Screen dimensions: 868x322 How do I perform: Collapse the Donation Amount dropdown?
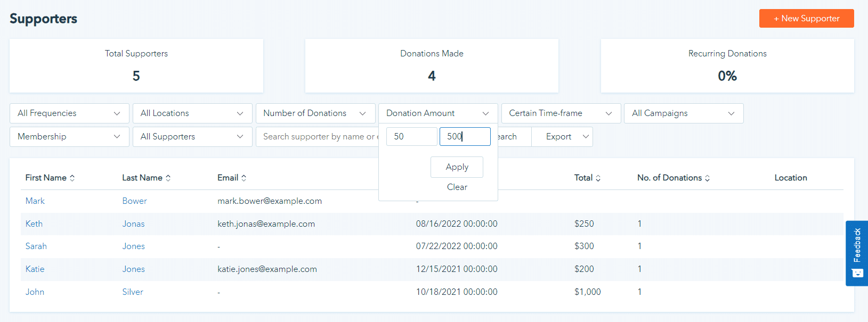437,113
